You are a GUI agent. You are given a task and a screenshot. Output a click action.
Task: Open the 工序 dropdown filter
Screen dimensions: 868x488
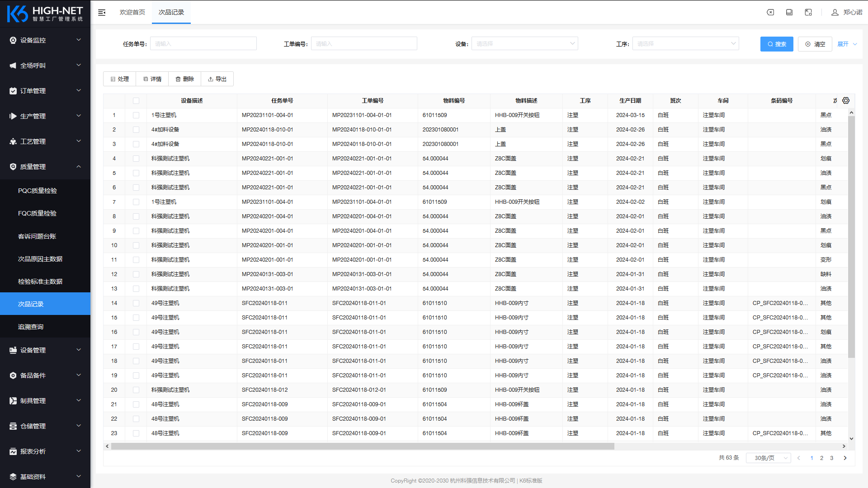(685, 44)
